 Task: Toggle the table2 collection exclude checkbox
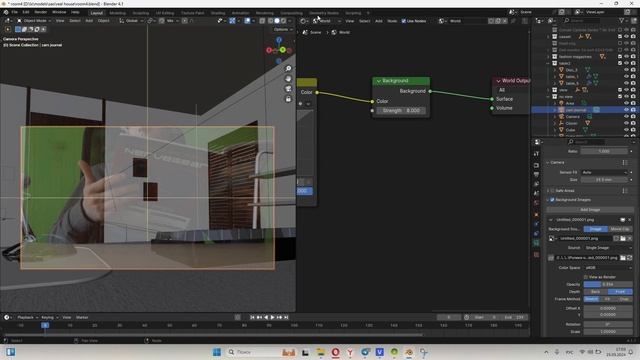click(620, 63)
